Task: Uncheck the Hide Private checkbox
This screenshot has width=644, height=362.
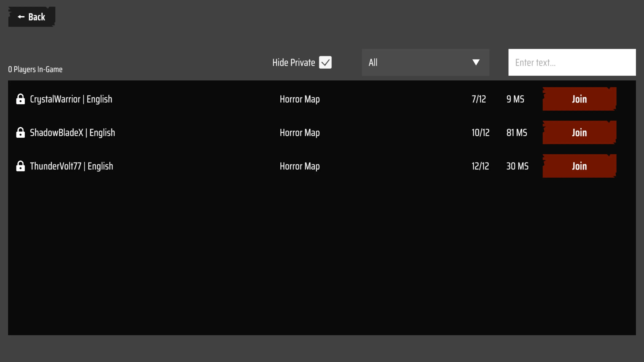Action: (x=325, y=63)
